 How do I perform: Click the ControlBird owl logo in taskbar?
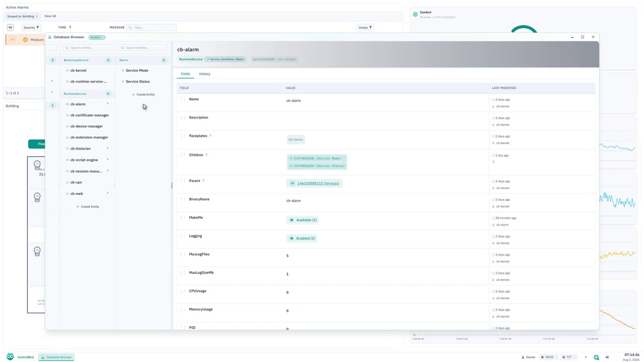10,356
